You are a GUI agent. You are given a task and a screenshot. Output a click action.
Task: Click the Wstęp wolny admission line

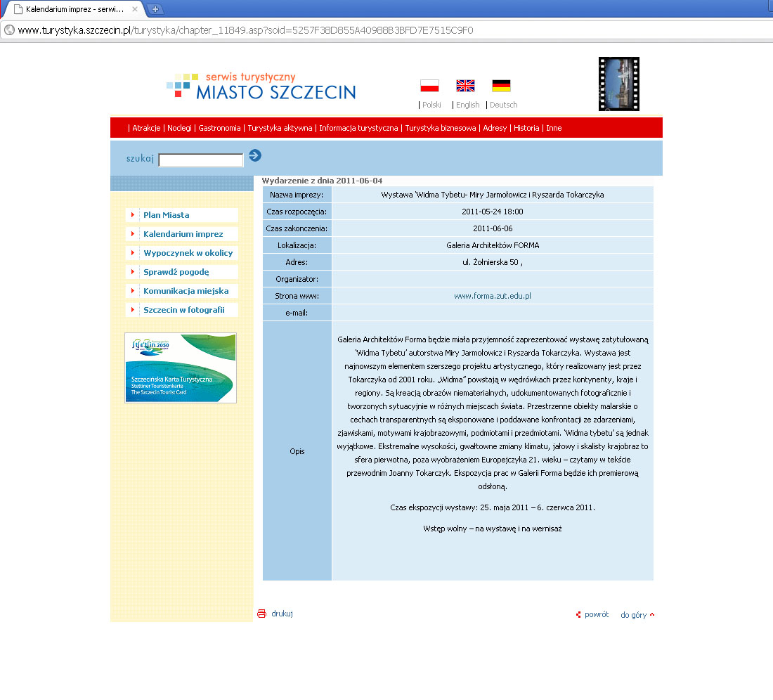coord(493,529)
